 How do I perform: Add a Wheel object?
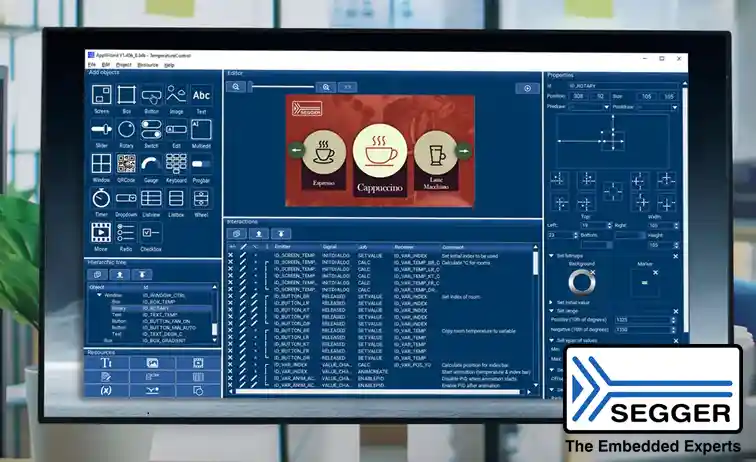pos(201,198)
